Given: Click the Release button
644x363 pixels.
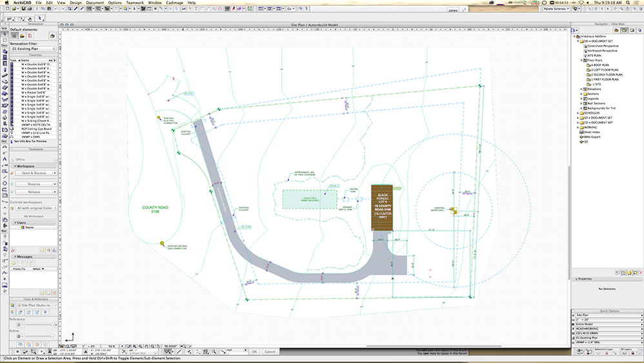Looking at the screenshot, I should click(34, 192).
